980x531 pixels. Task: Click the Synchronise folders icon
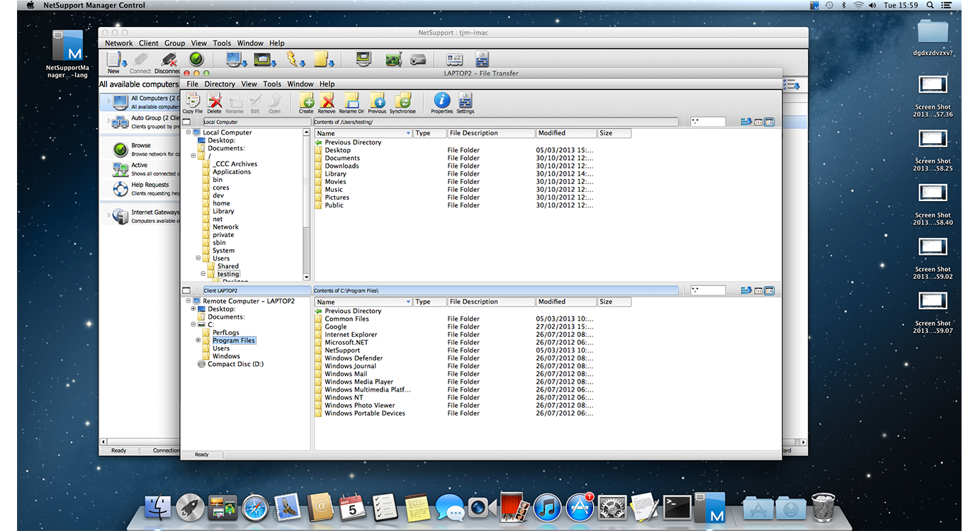tap(402, 102)
